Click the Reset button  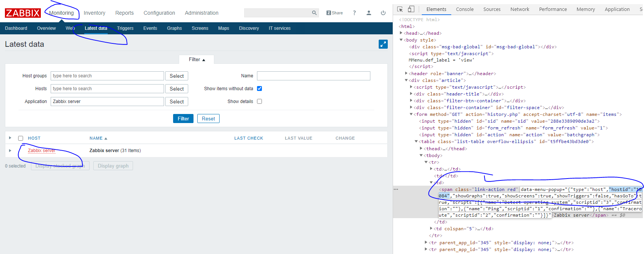click(x=208, y=119)
